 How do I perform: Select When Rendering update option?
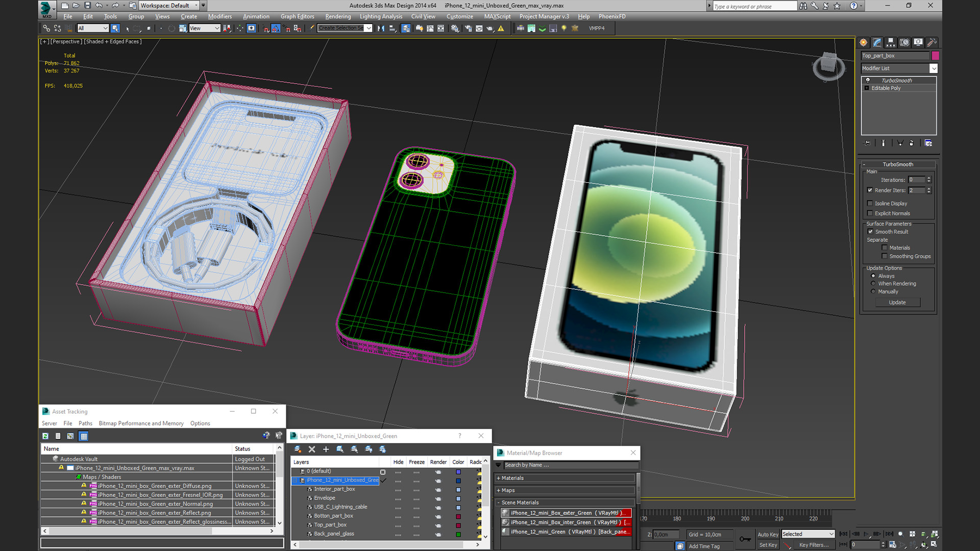873,284
